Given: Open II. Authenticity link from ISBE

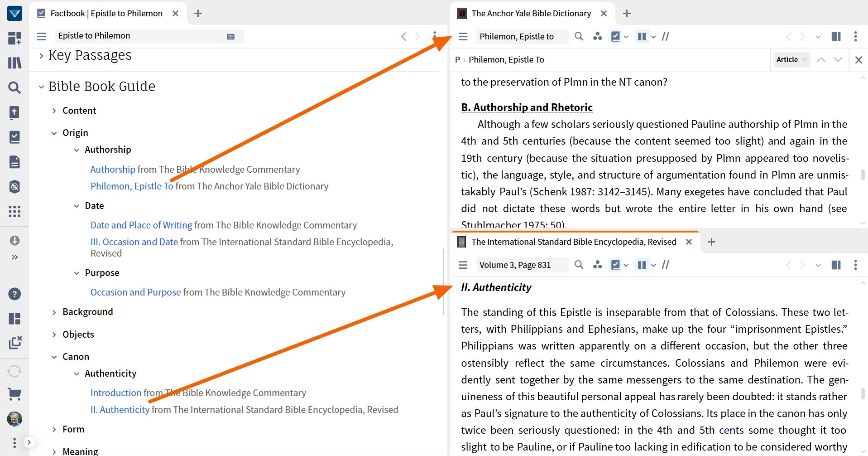Looking at the screenshot, I should tap(120, 410).
